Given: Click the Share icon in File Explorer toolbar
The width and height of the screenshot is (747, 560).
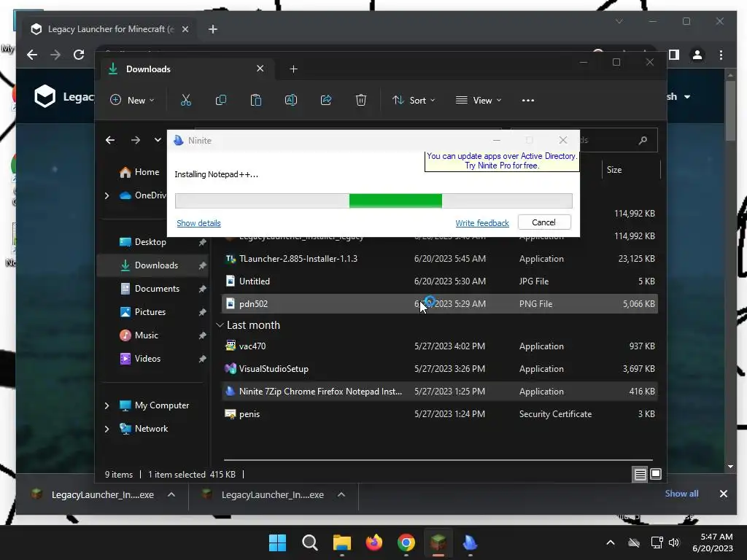Looking at the screenshot, I should click(x=326, y=100).
